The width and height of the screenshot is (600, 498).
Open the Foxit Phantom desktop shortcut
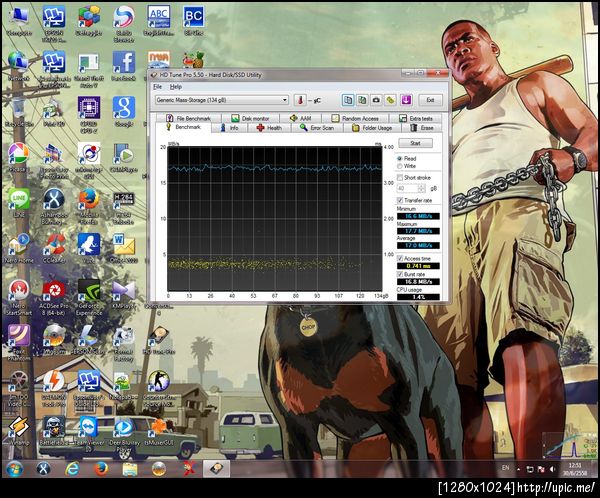pyautogui.click(x=19, y=343)
